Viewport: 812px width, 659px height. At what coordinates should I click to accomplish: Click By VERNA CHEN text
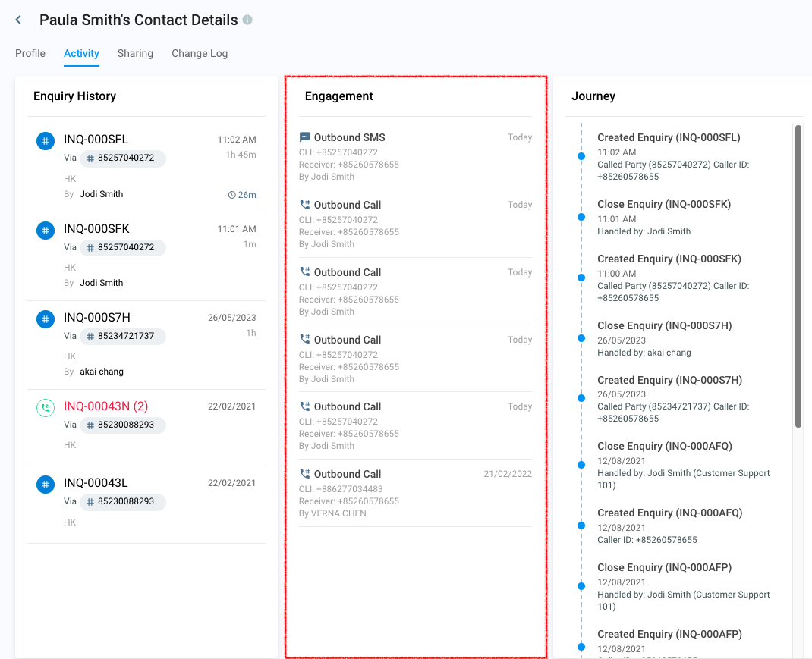(x=332, y=513)
